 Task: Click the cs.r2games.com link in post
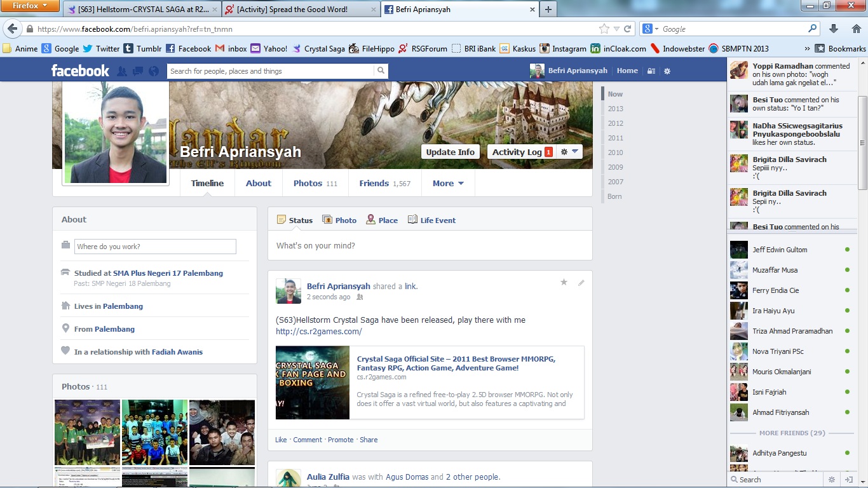click(x=318, y=332)
